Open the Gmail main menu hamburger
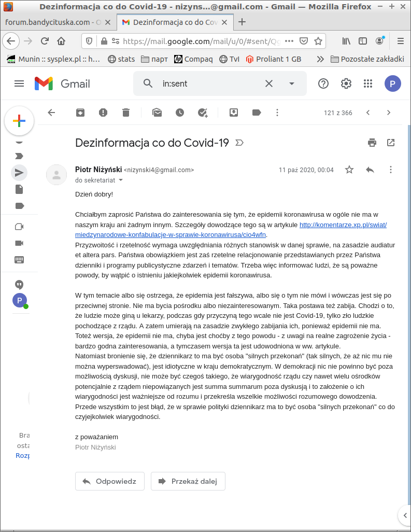Viewport: 411px width, 532px height. (x=19, y=83)
